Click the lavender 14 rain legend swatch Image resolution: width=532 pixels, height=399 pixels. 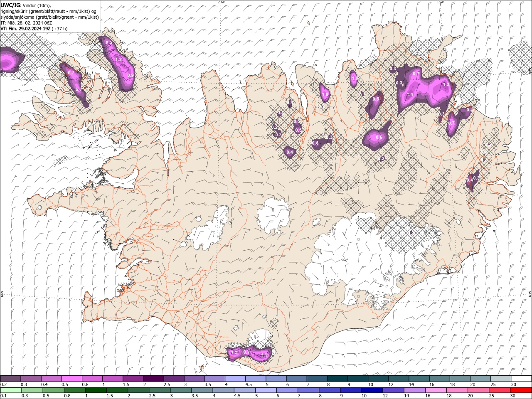click(x=415, y=390)
